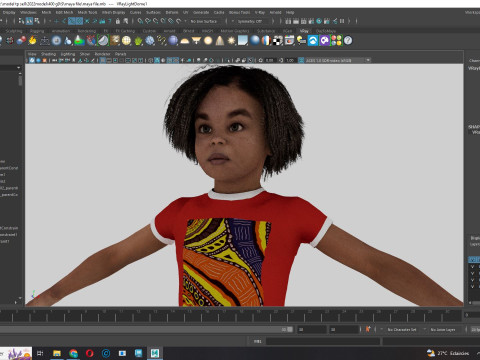Image resolution: width=480 pixels, height=360 pixels.
Task: Open viewport Shading menu
Action: point(48,54)
